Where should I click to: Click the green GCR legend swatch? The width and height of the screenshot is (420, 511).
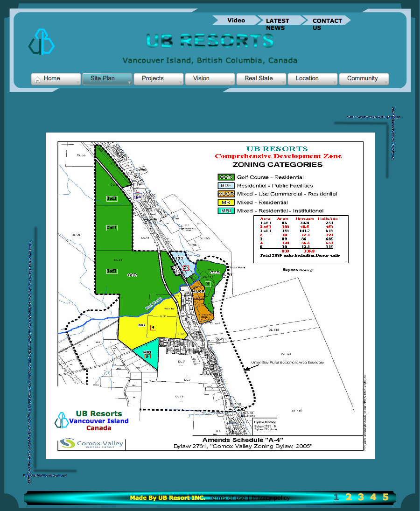(x=226, y=177)
